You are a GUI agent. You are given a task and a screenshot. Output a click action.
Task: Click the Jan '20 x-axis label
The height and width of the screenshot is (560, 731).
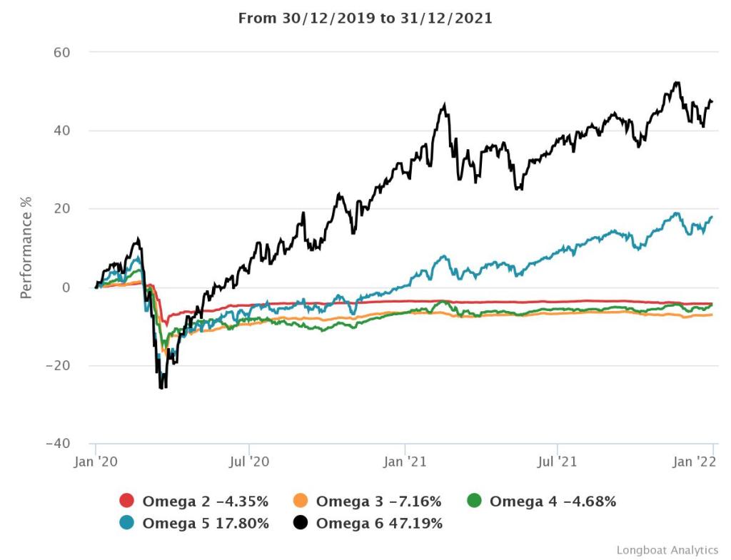tap(96, 462)
